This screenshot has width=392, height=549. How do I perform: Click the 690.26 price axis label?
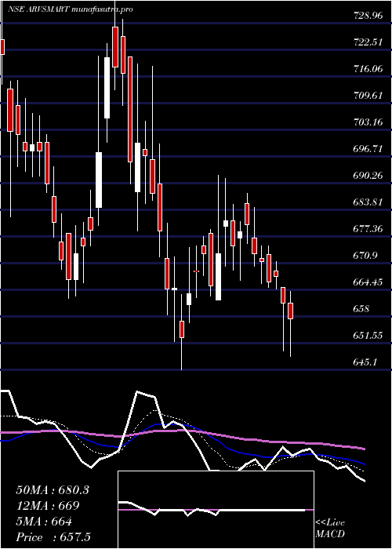[x=367, y=176]
